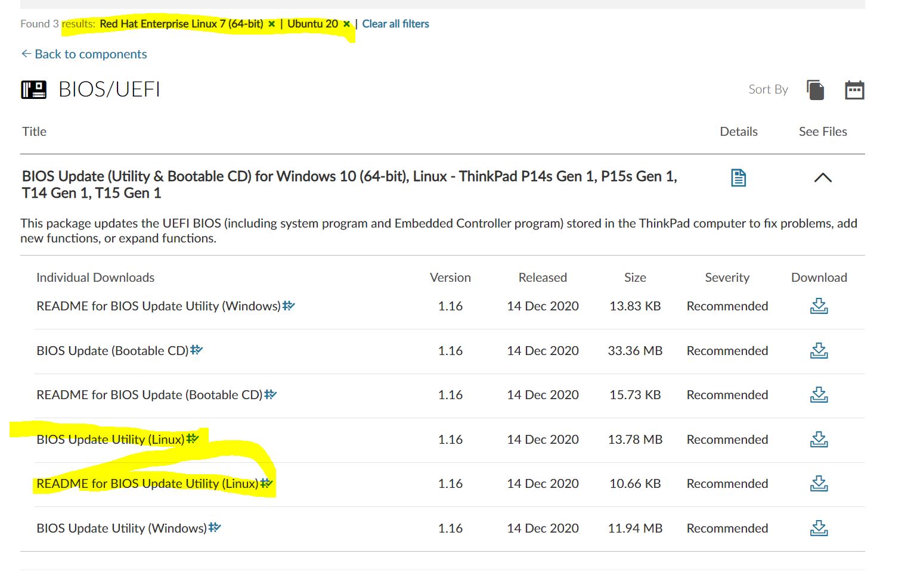Click the Title column header
Viewport: 914px width, 588px height.
(34, 132)
